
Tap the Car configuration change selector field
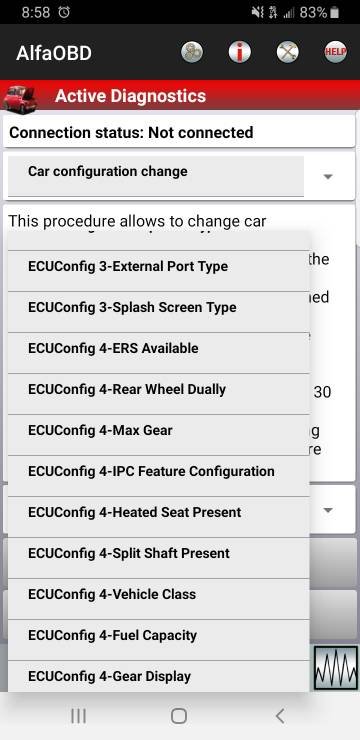click(x=156, y=176)
